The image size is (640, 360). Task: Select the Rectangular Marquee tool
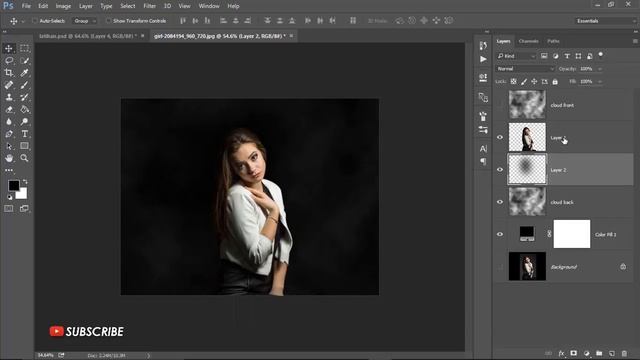pos(24,48)
